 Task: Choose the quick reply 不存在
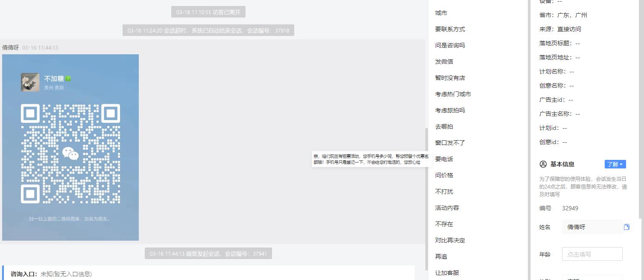tap(444, 224)
